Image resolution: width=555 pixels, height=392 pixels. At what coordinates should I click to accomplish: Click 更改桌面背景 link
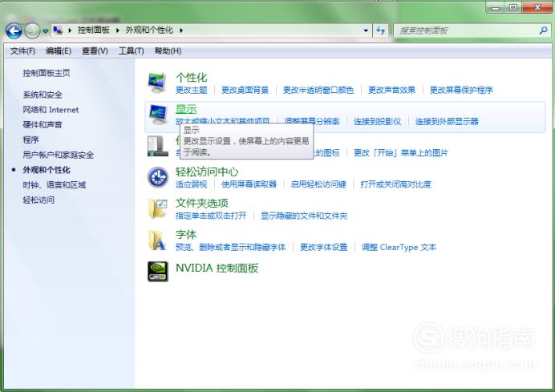245,91
